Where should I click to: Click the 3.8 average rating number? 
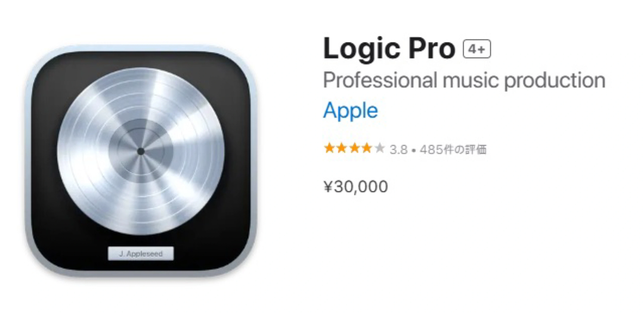[398, 150]
